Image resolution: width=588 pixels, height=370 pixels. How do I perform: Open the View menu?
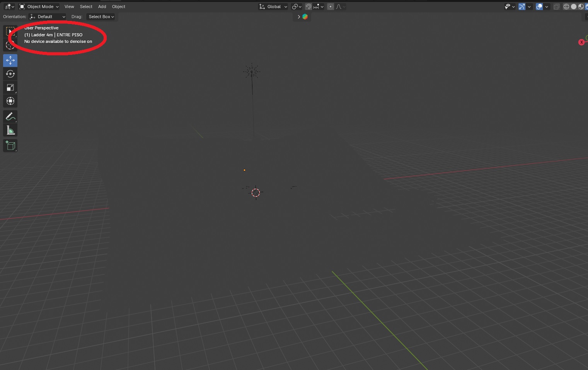pos(69,7)
